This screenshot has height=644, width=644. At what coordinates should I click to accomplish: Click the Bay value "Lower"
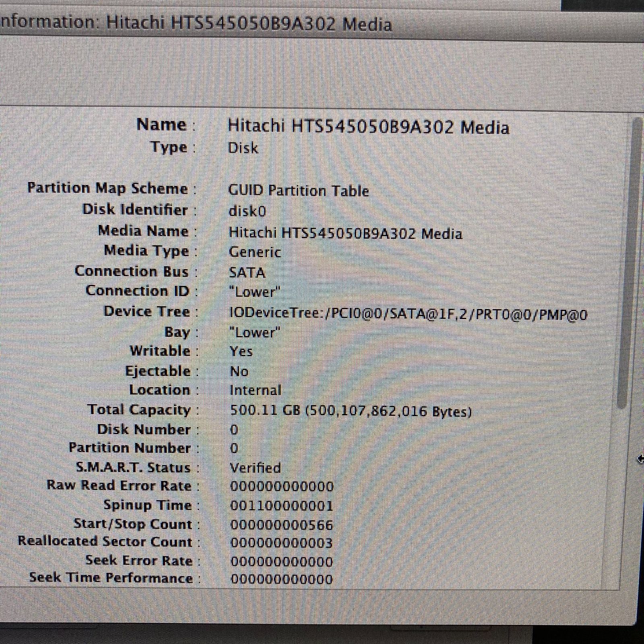click(x=254, y=332)
